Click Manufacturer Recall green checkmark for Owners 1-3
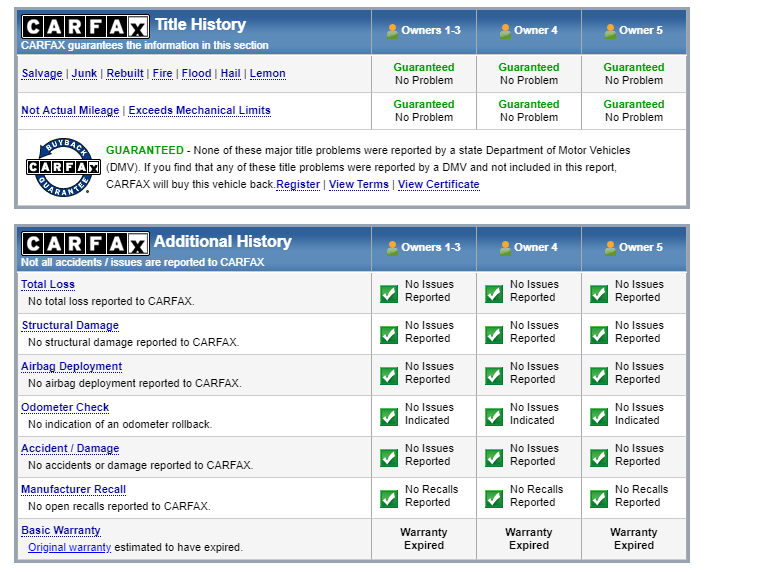The width and height of the screenshot is (760, 572). point(389,499)
